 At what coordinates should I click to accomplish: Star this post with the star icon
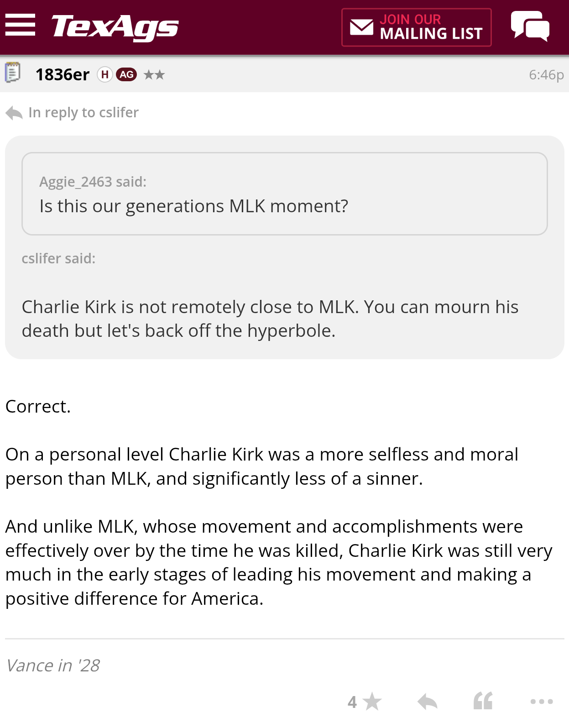coord(373,702)
